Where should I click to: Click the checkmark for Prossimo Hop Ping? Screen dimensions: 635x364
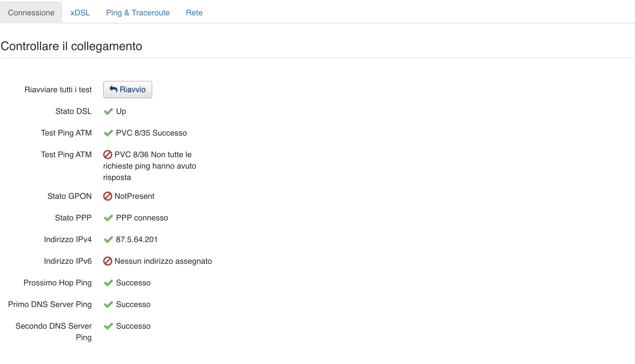(108, 283)
